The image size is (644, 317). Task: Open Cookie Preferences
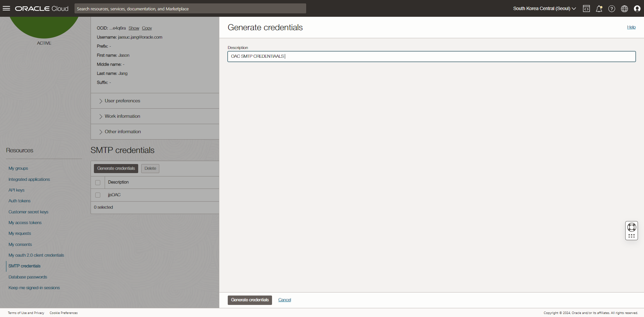click(64, 313)
